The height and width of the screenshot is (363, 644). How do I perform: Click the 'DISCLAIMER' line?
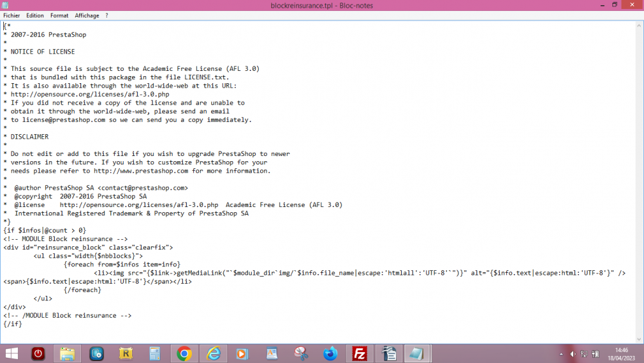(30, 137)
